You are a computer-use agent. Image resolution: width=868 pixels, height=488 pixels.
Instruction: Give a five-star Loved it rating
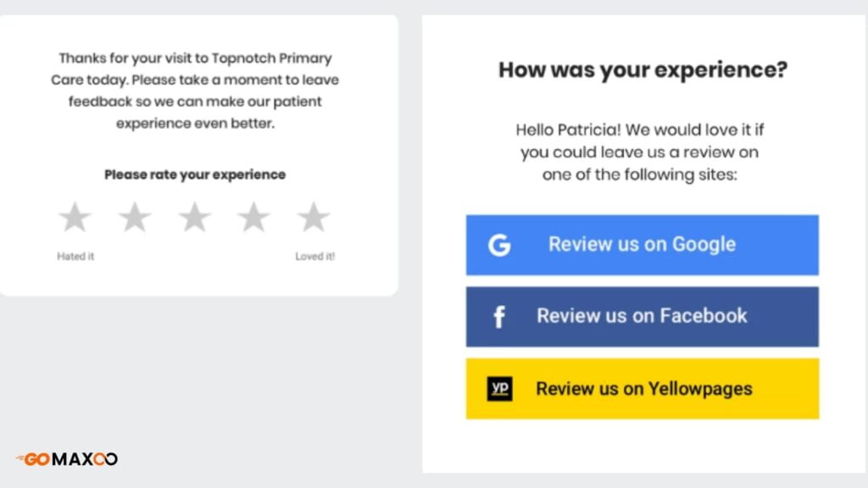click(x=314, y=217)
